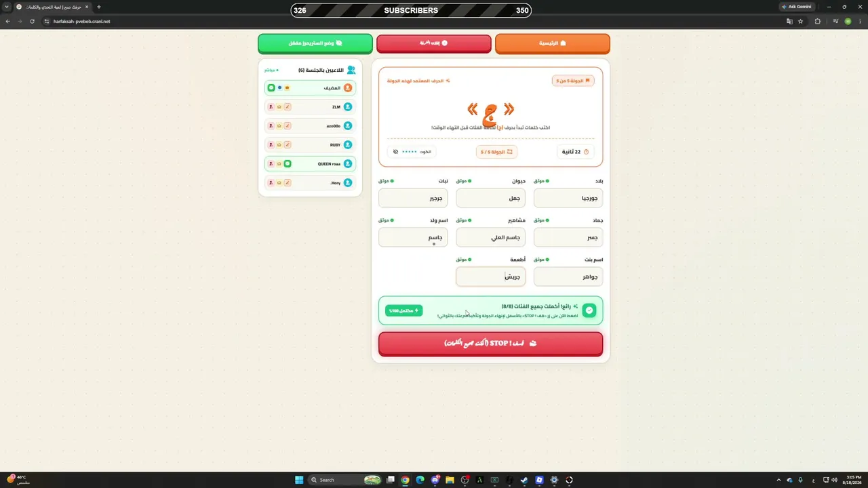868x488 pixels.
Task: Open Roblox from the taskbar
Action: (539, 480)
